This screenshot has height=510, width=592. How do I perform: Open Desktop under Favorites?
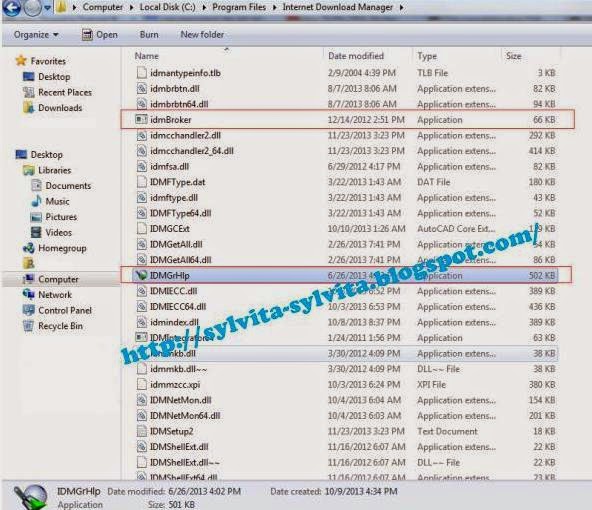[54, 77]
